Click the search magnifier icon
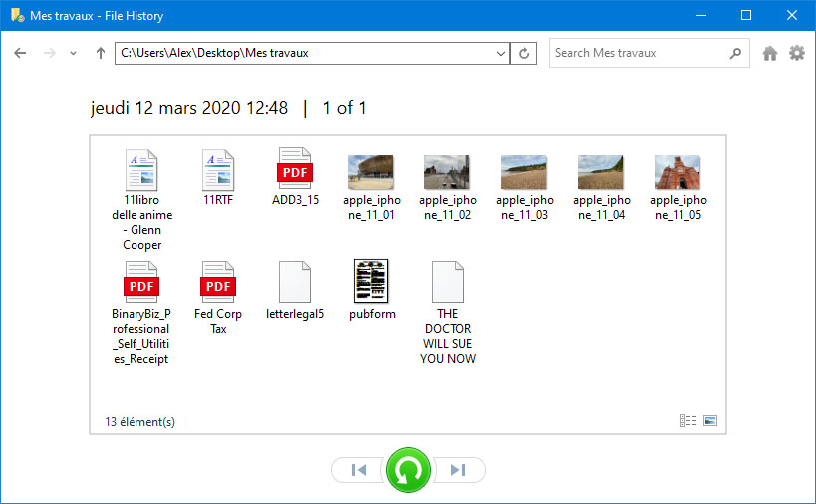This screenshot has width=816, height=504. tap(735, 53)
